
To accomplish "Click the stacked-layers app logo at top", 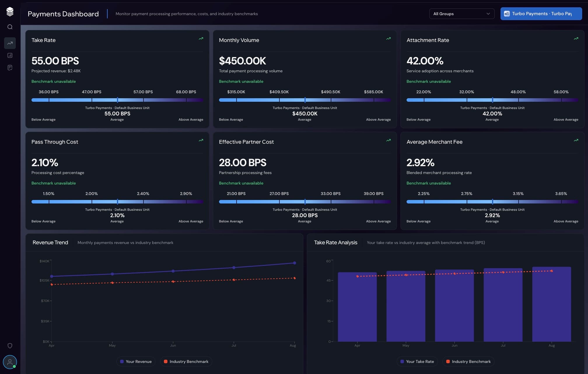I will pos(10,11).
